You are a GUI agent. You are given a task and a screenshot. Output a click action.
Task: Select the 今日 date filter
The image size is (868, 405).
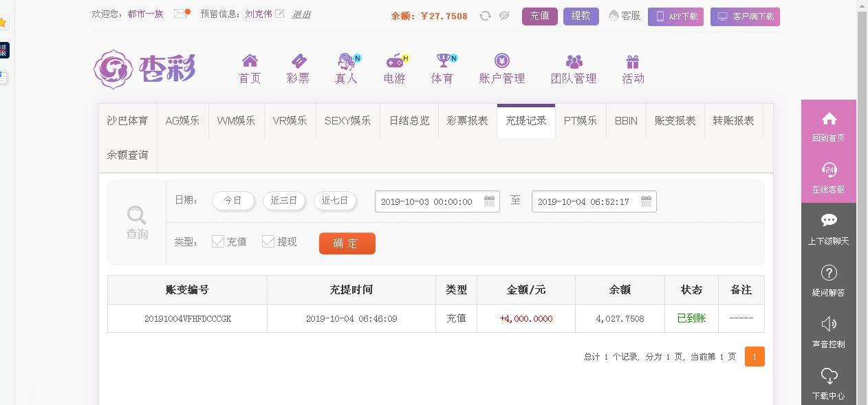click(x=233, y=200)
